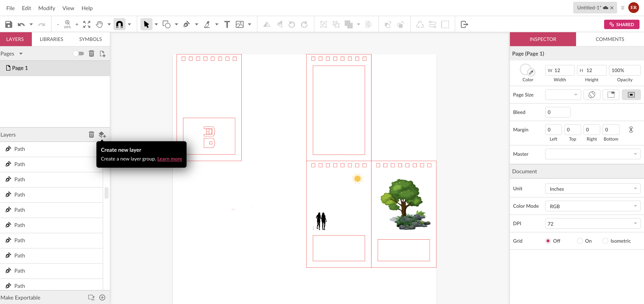
Task: Click fit-all zoom icon
Action: click(x=87, y=24)
